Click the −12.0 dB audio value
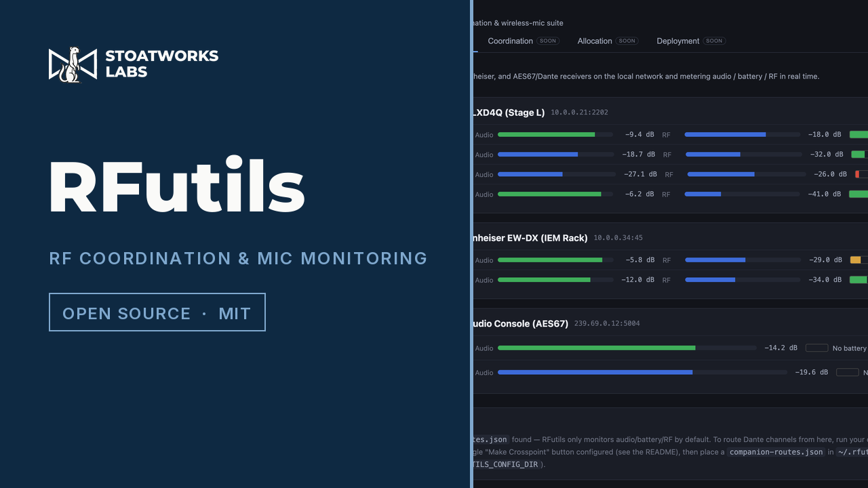 click(637, 279)
